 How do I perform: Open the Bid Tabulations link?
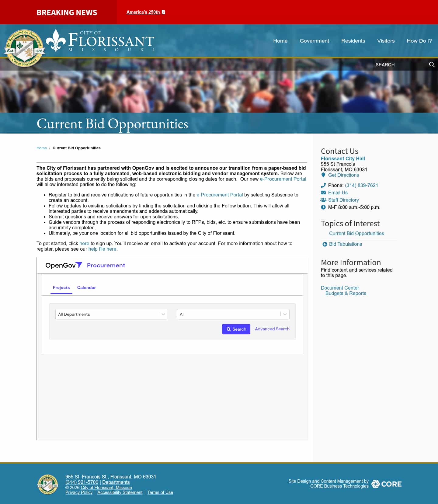pos(346,244)
